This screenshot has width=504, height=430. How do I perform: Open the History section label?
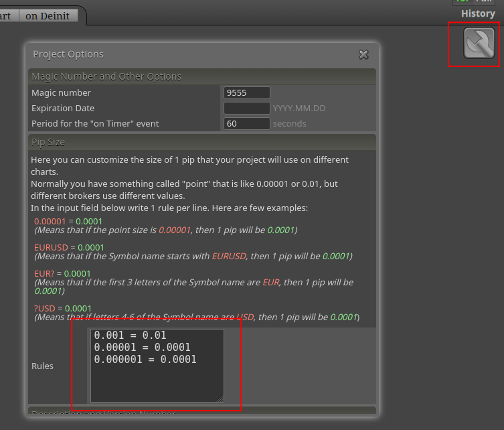pos(478,13)
